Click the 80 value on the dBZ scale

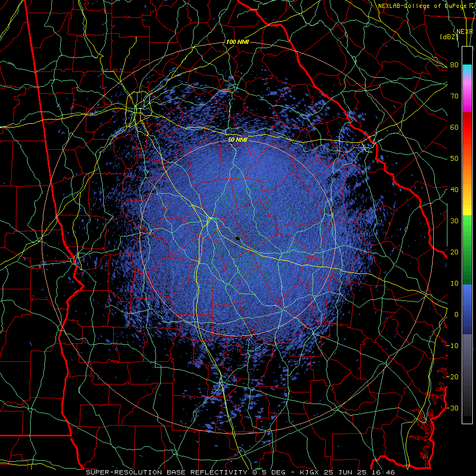point(454,65)
